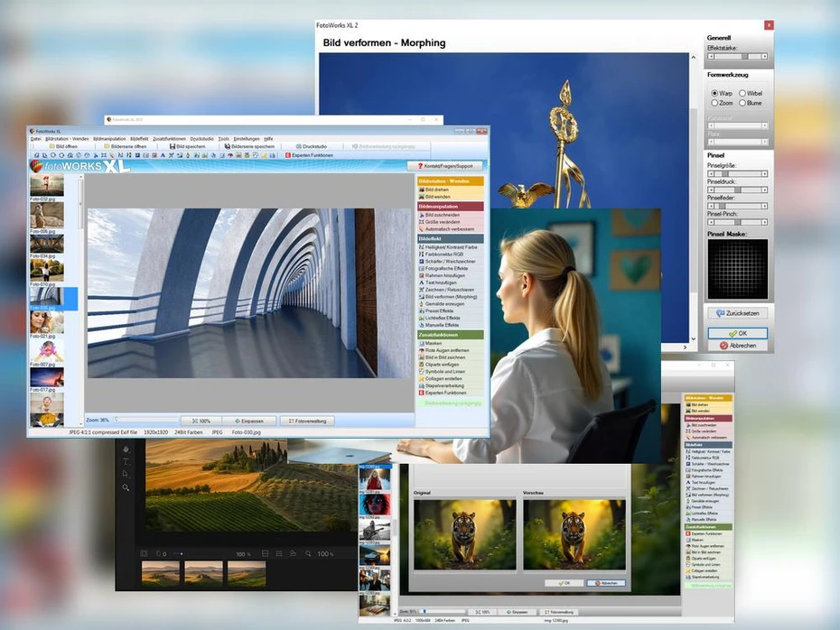Image resolution: width=840 pixels, height=630 pixels.
Task: Click 'Bild öffnen' folder toolbar button
Action: pyautogui.click(x=64, y=145)
